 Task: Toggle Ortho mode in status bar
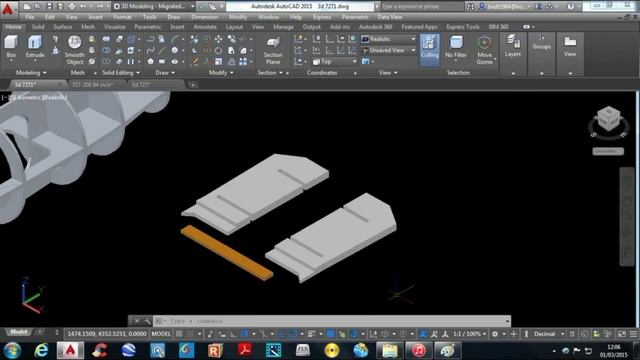233,334
